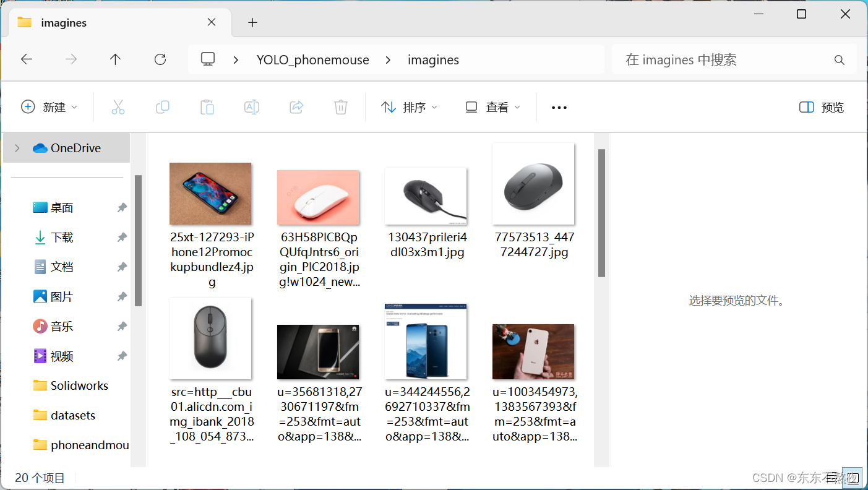This screenshot has width=868, height=490.
Task: Switch to large icons view in status bar
Action: pyautogui.click(x=853, y=478)
